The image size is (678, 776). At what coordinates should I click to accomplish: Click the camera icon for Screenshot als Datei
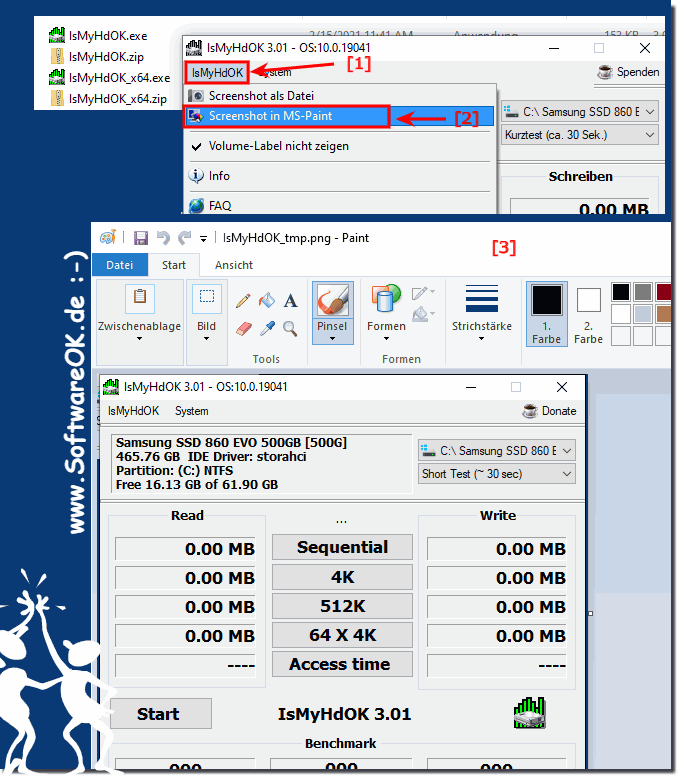[x=196, y=96]
